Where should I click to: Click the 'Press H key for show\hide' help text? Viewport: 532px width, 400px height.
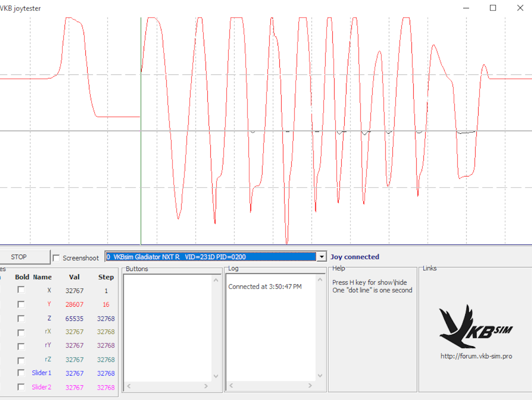(369, 282)
